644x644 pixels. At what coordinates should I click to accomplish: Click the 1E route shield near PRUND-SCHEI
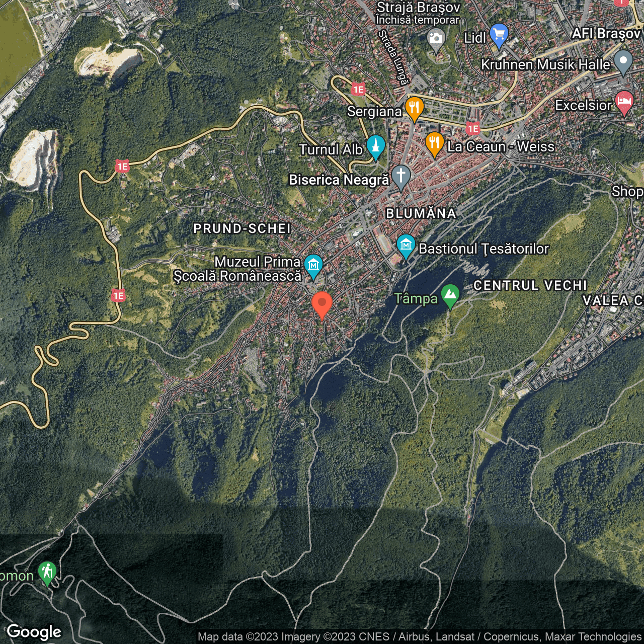[119, 296]
